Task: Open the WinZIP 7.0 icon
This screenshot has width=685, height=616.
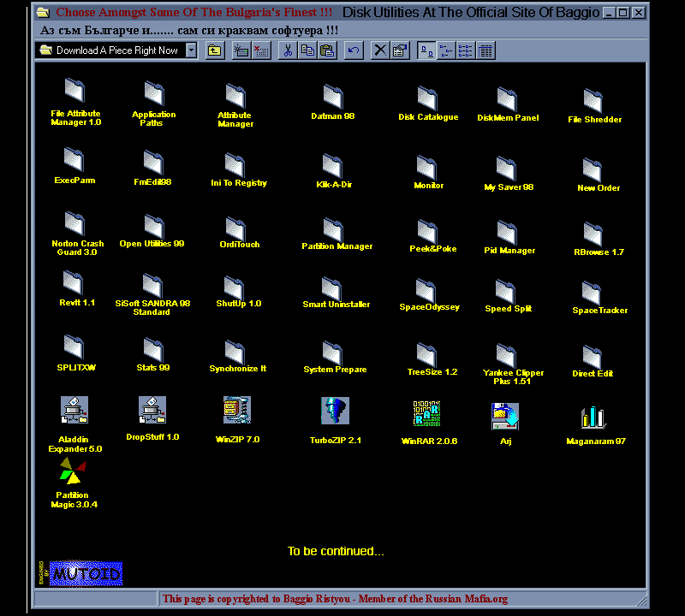Action: click(x=237, y=410)
